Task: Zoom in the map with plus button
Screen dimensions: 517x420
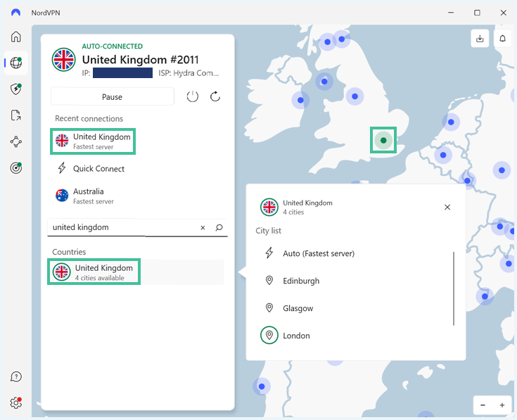Action: [x=502, y=405]
